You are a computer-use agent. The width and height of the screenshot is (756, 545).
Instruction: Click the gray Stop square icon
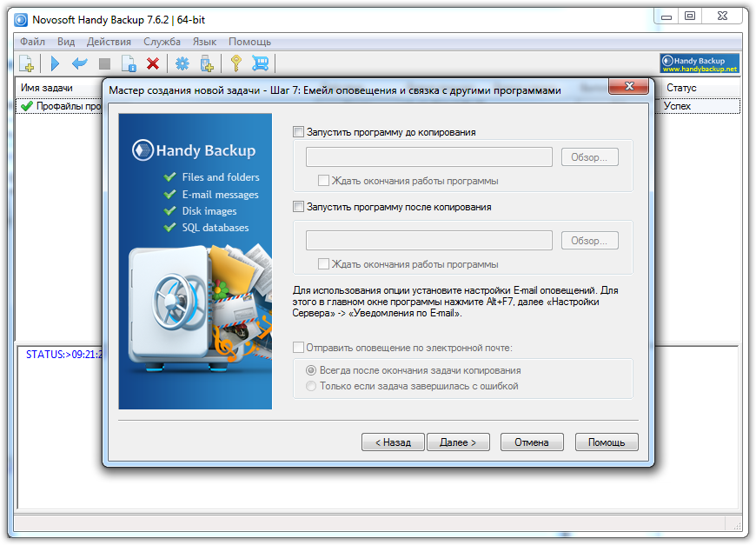tap(104, 63)
